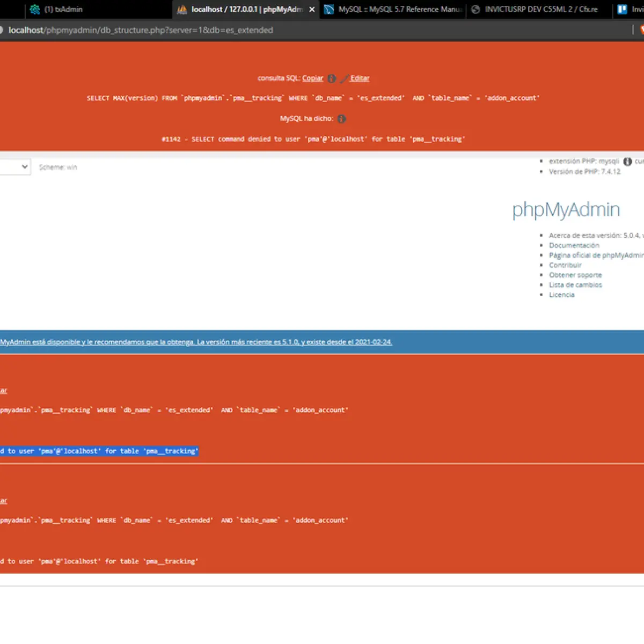
Task: Click the phpMyAdmin logo heading
Action: point(566,210)
